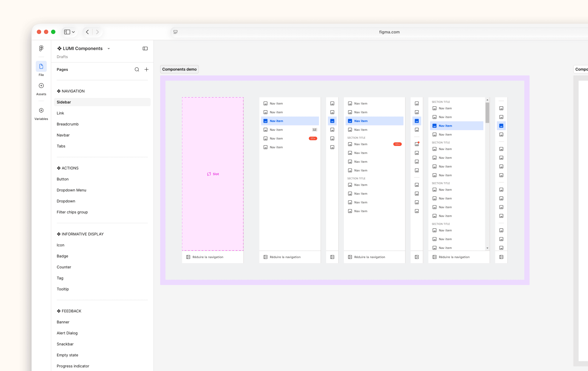Go back with browser back arrow

point(87,32)
